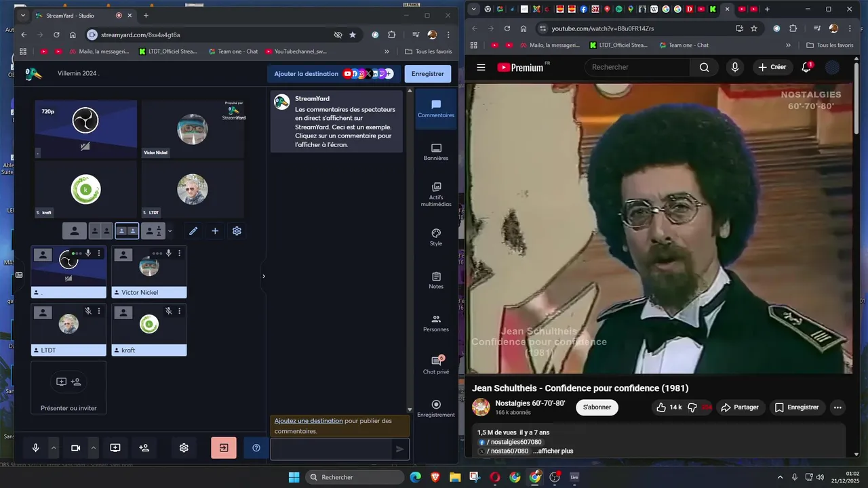
Task: Toggle solo layout on LTDT card
Action: [43, 312]
